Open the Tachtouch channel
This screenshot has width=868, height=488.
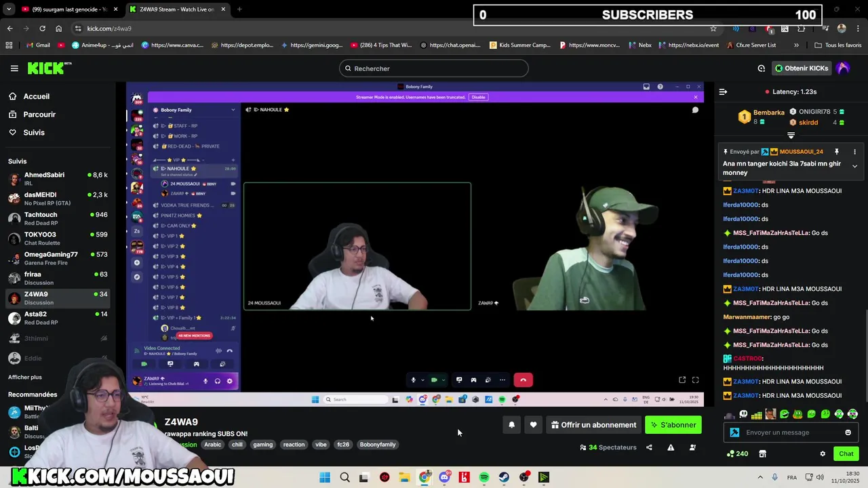click(58, 218)
